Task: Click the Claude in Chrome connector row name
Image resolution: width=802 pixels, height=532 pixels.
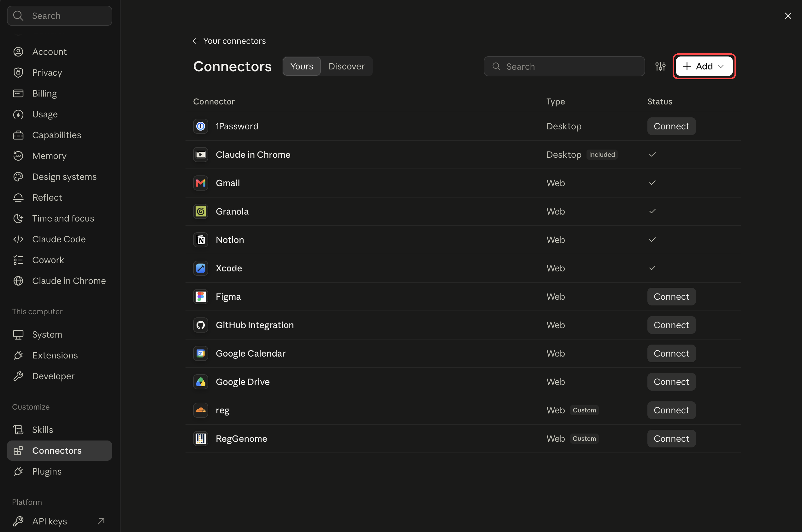Action: pyautogui.click(x=253, y=155)
